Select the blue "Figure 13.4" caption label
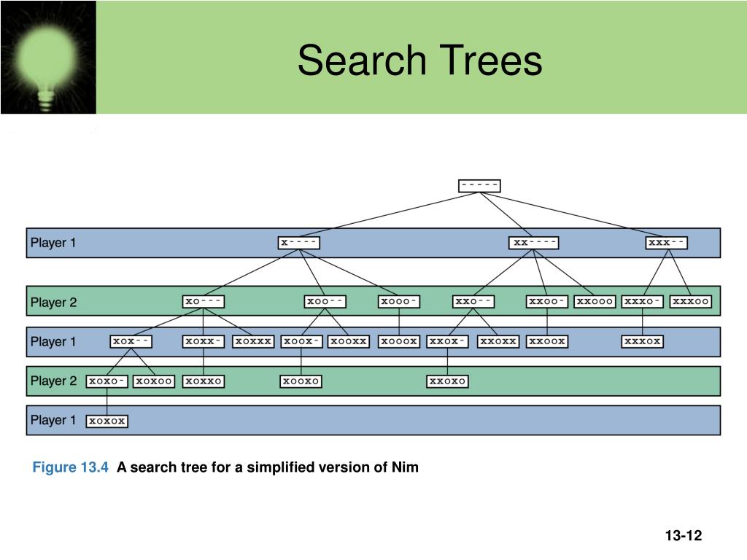Screen dimensions: 747x560 pyautogui.click(x=71, y=467)
